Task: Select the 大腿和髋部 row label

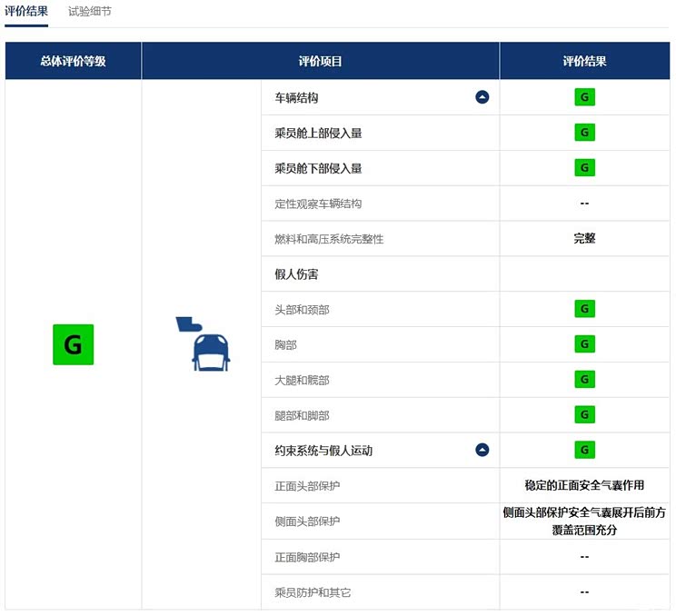Action: coord(302,380)
